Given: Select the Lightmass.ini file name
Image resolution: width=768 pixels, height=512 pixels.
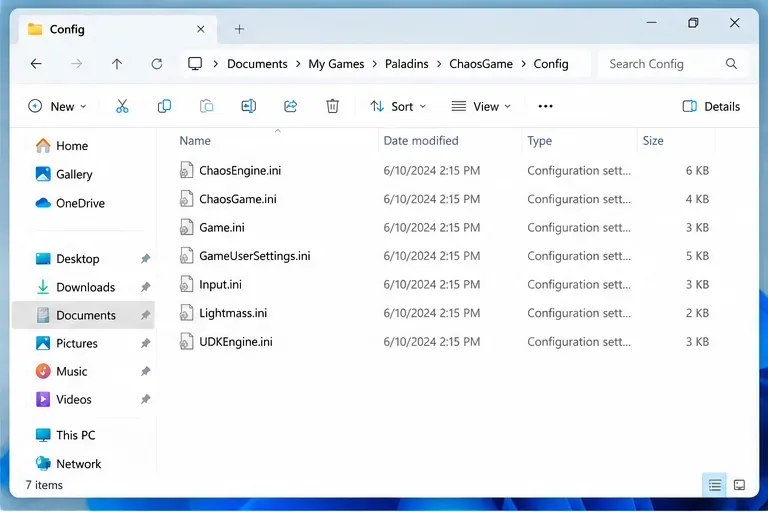Looking at the screenshot, I should coord(233,313).
